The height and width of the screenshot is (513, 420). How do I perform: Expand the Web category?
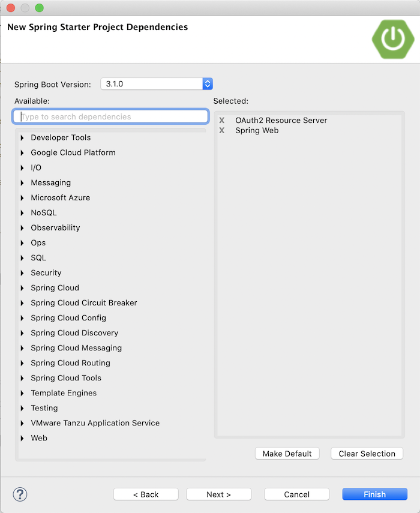pos(22,439)
